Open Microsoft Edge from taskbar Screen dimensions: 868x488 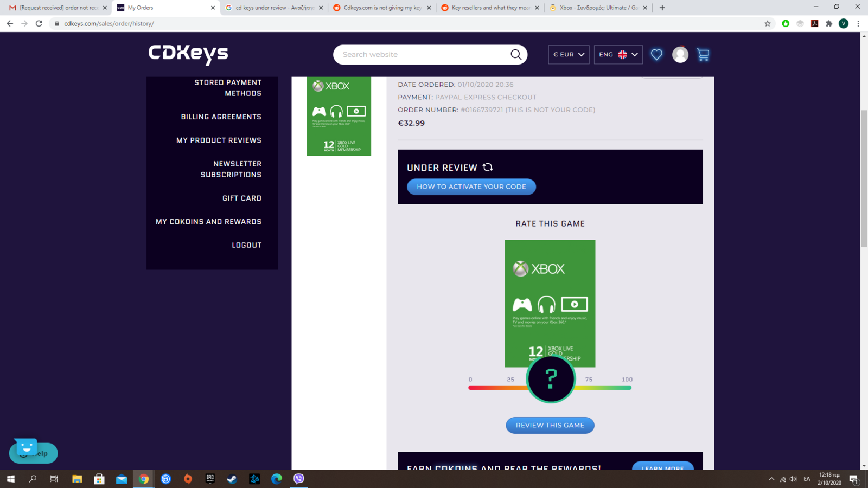tap(277, 479)
